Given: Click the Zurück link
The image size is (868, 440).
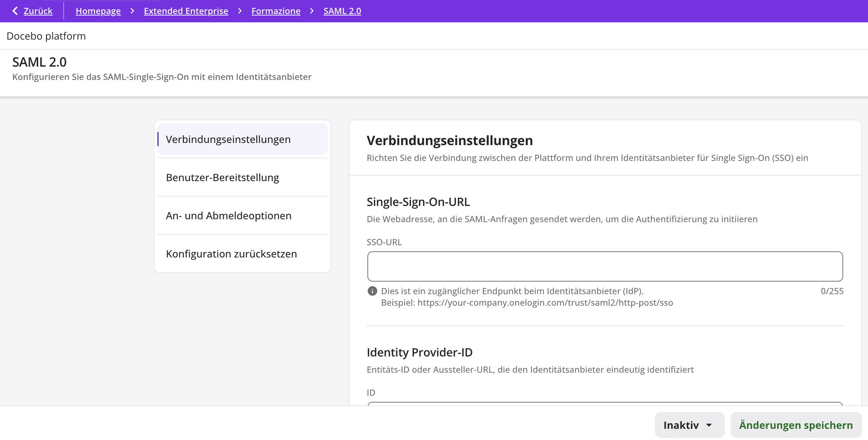Looking at the screenshot, I should pos(38,11).
